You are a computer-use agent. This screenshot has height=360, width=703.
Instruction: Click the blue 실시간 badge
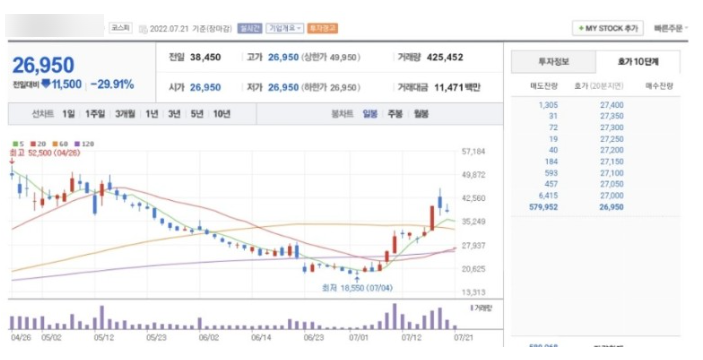[249, 28]
